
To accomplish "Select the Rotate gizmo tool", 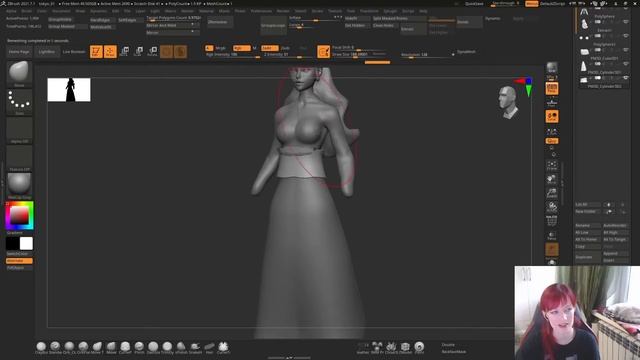I will click(x=152, y=51).
